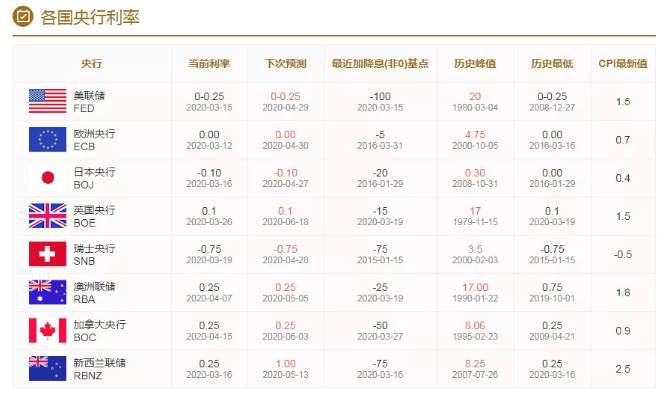The height and width of the screenshot is (401, 668).
Task: Click the 各国央行利率 heading
Action: pyautogui.click(x=90, y=17)
